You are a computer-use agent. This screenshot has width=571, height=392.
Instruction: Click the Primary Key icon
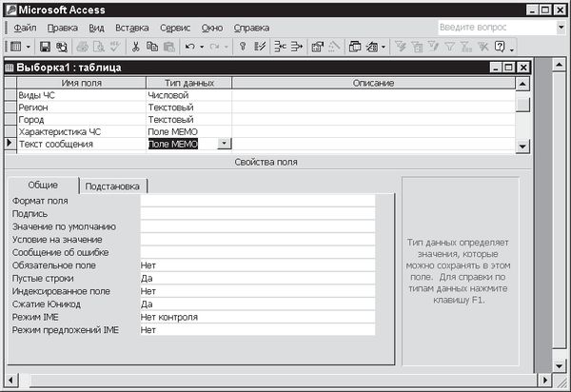(243, 46)
